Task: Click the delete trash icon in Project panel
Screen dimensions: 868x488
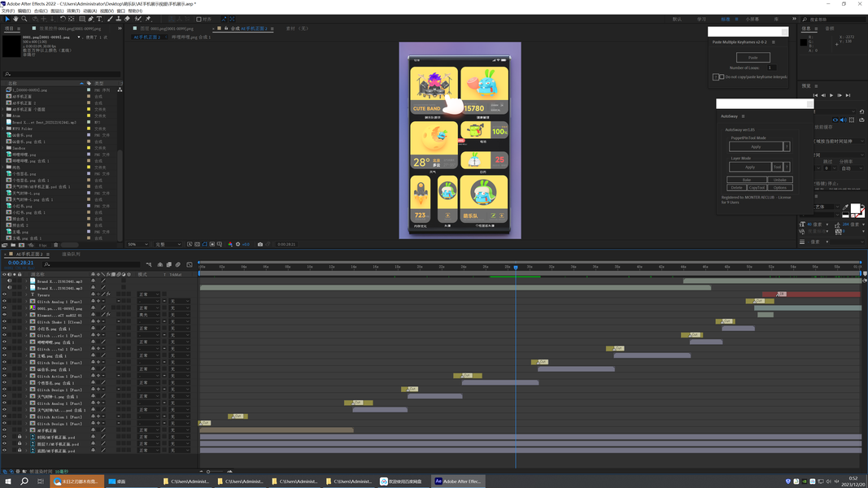Action: [55, 245]
